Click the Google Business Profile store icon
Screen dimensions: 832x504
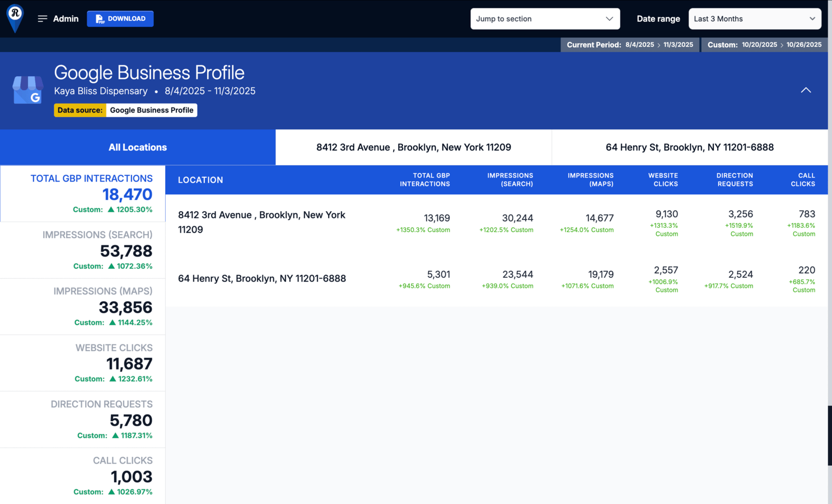point(28,90)
